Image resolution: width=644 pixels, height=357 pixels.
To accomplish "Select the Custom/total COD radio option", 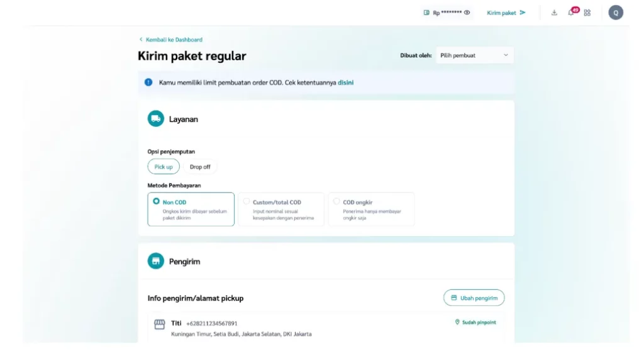I will pyautogui.click(x=247, y=202).
